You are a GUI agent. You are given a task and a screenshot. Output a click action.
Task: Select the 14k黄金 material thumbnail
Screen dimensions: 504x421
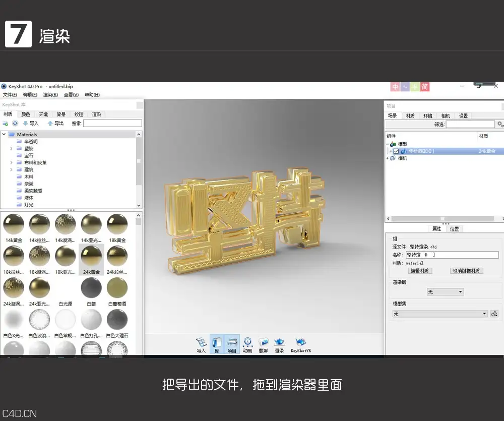[x=14, y=228]
